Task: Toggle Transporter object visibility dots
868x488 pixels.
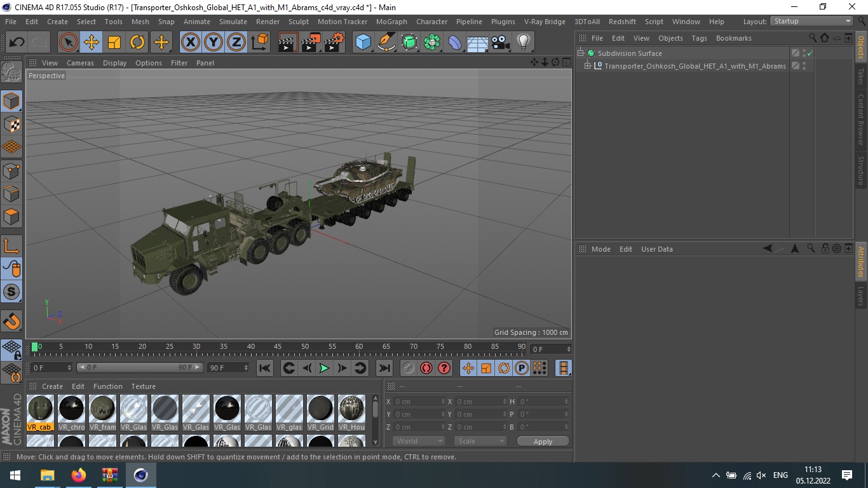Action: pyautogui.click(x=804, y=65)
